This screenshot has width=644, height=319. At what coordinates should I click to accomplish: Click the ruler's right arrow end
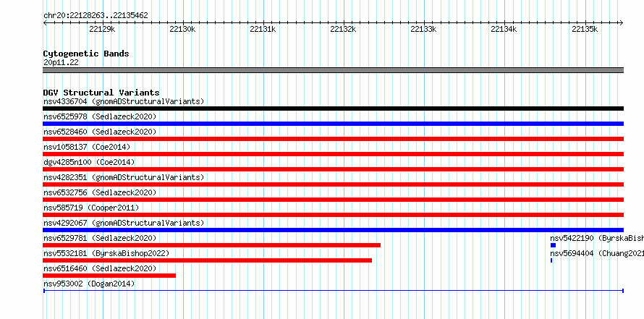(x=622, y=23)
